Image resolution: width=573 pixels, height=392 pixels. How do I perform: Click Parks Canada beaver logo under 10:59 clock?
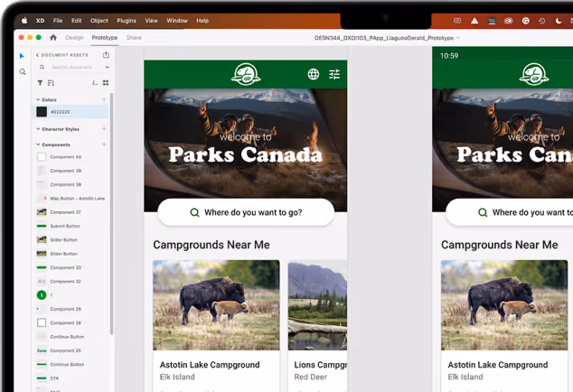(534, 74)
